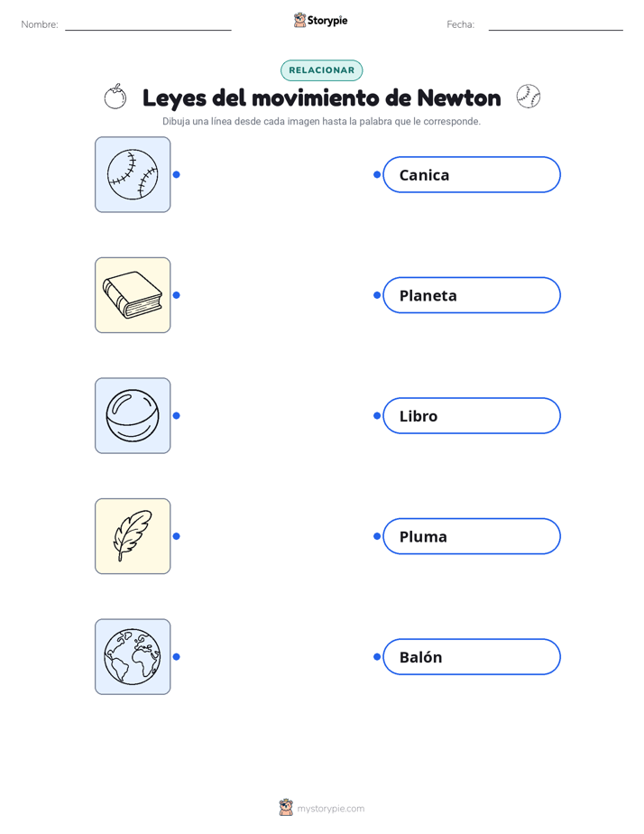Click the blue dot beside globe card

pos(177,657)
